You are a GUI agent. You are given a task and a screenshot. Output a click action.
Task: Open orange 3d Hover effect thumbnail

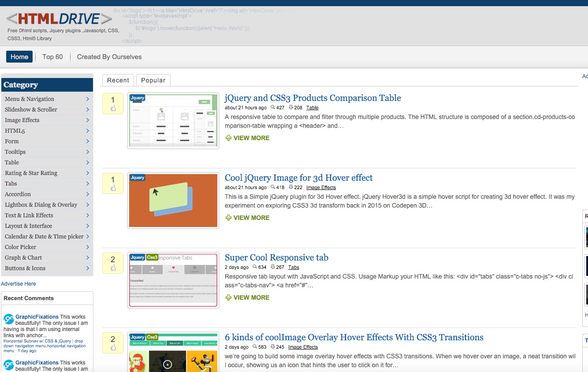pyautogui.click(x=173, y=201)
